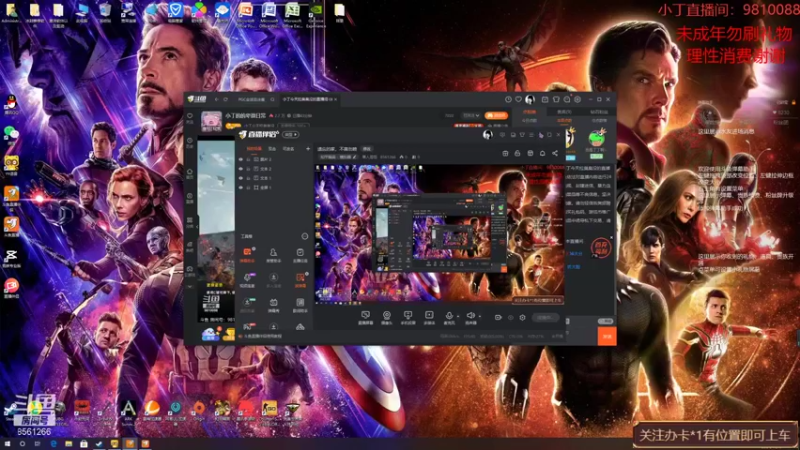
Task: Open the multimedia source tool
Action: (x=429, y=317)
